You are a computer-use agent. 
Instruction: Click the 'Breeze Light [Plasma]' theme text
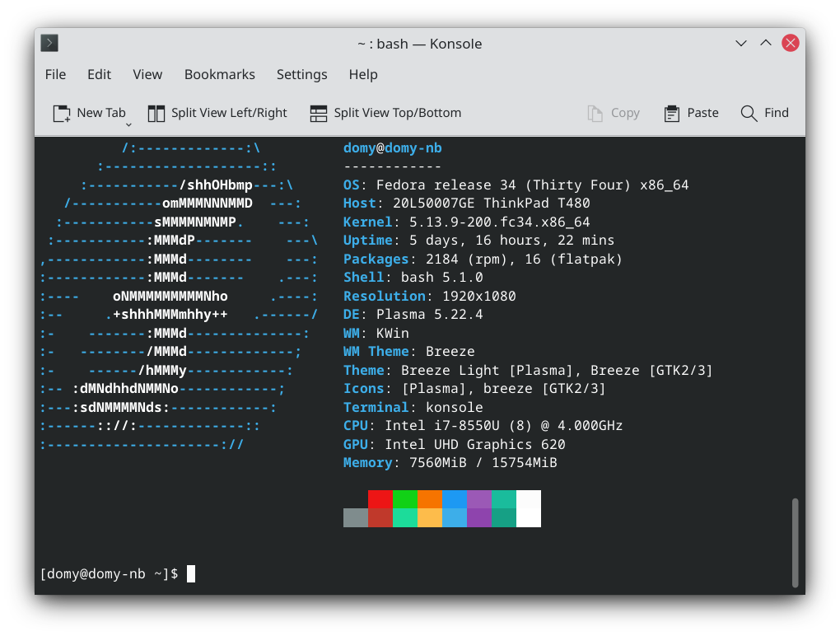coord(488,370)
